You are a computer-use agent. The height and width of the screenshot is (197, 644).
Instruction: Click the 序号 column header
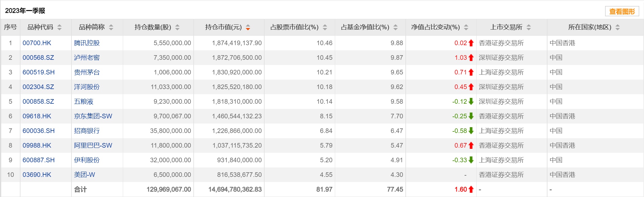10,27
